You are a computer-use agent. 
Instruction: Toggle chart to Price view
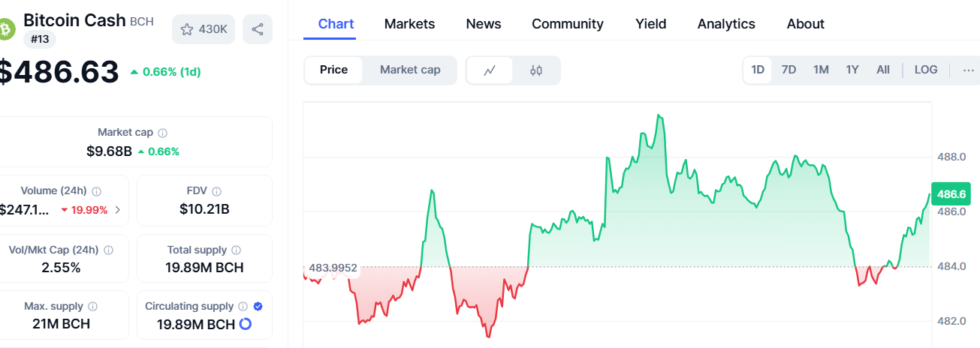click(333, 70)
